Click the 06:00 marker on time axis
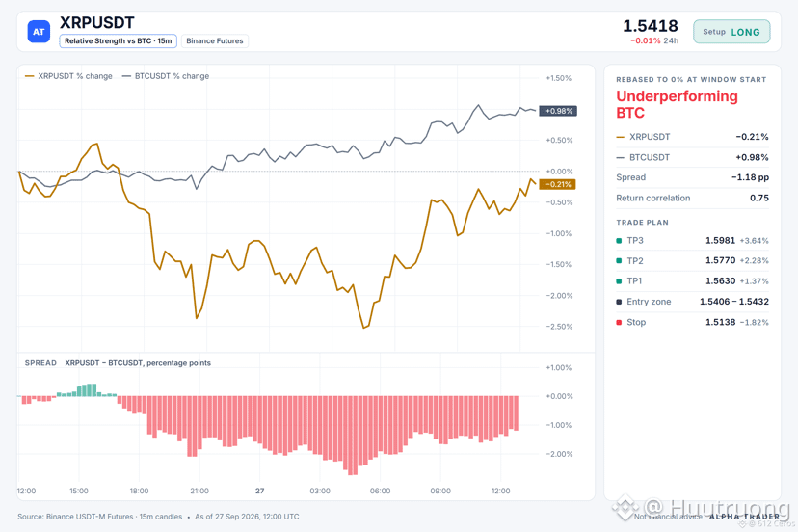Image resolution: width=798 pixels, height=532 pixels. (x=380, y=491)
